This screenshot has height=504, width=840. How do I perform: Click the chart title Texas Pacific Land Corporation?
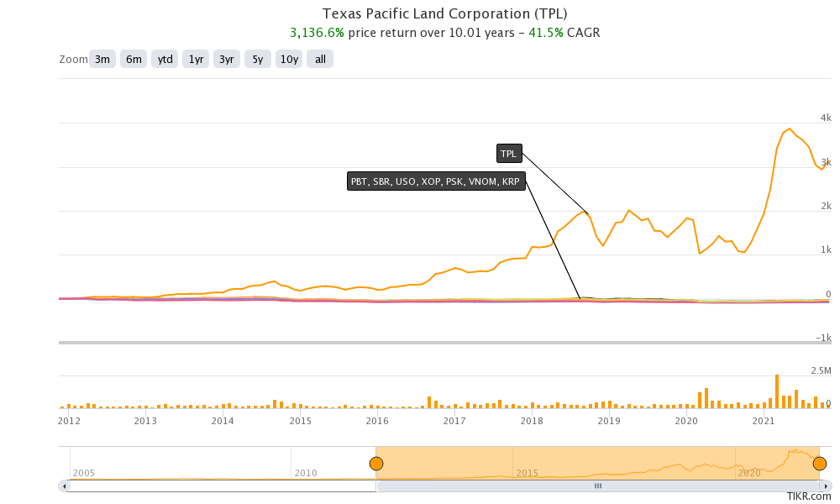[x=444, y=13]
